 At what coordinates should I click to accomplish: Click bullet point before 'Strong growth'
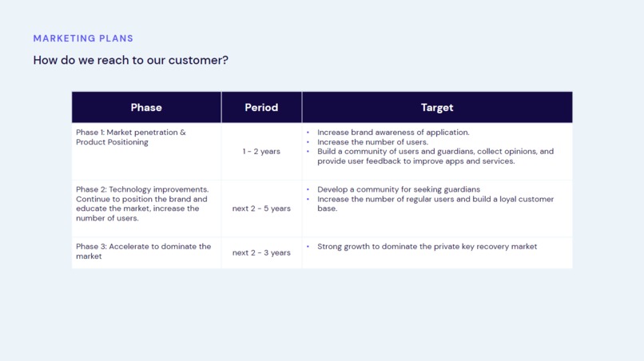point(308,247)
